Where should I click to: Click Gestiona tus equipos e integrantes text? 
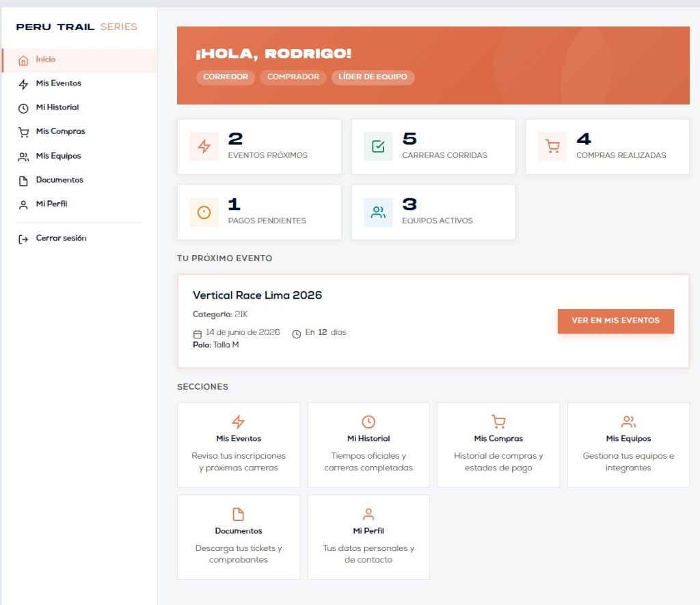(x=628, y=461)
